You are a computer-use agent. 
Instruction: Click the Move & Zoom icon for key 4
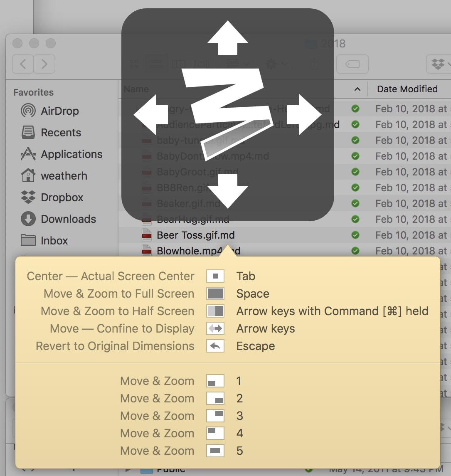[x=215, y=433]
